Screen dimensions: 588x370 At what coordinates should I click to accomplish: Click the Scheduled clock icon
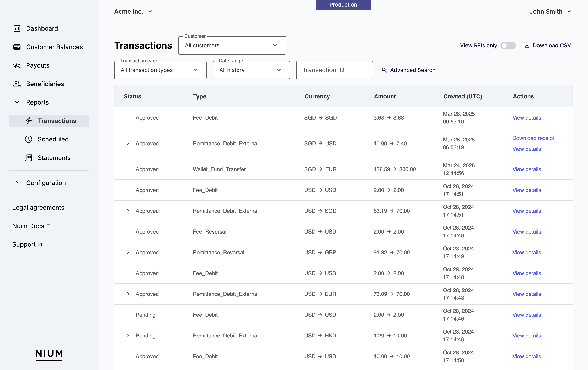click(29, 139)
